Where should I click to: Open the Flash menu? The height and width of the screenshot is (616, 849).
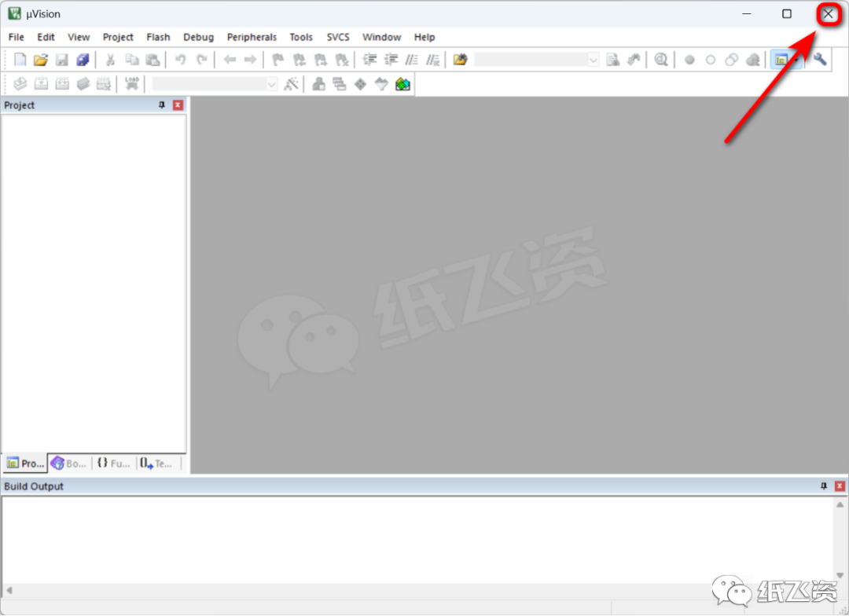[158, 37]
